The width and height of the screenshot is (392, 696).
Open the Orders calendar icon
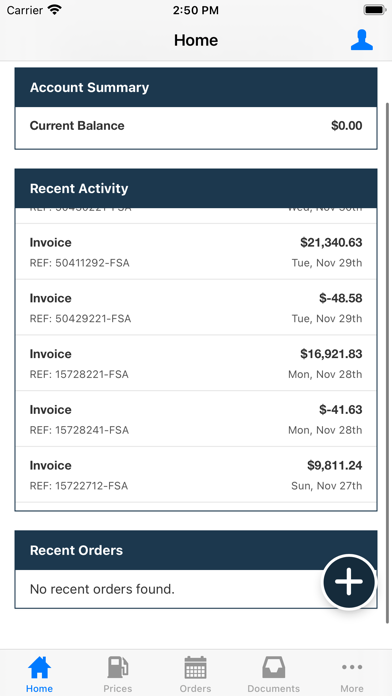195,667
